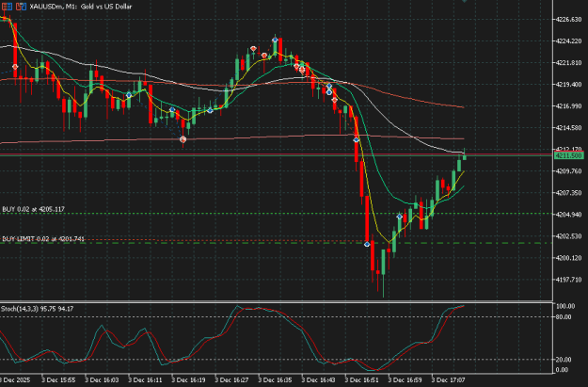Click price axis label 4226.630

[x=569, y=19]
